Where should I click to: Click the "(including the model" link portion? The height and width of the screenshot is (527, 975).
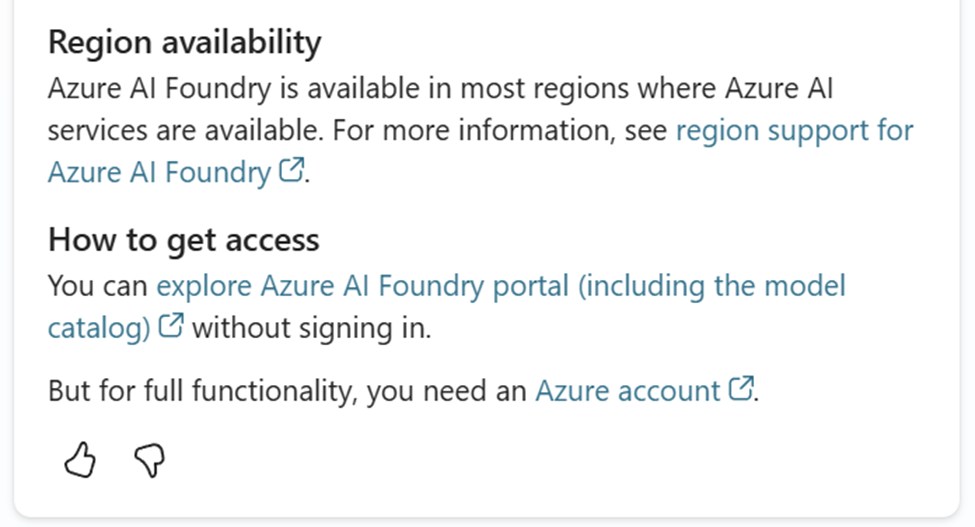coord(712,287)
